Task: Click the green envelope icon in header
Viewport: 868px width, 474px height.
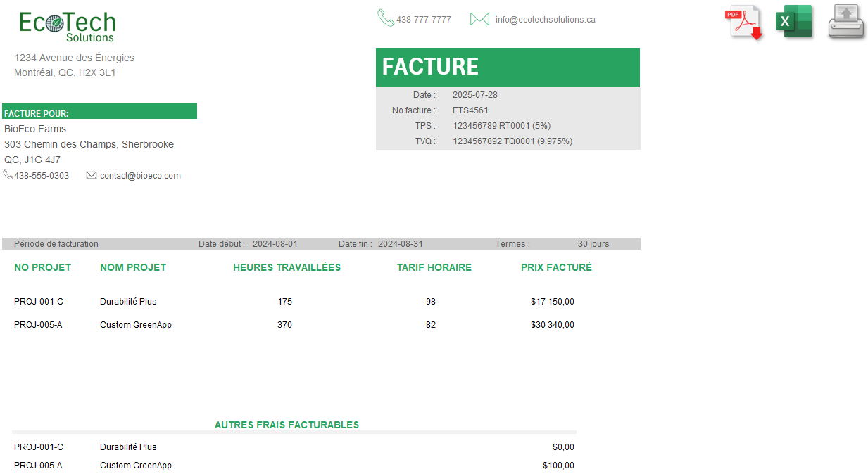Action: pos(479,19)
